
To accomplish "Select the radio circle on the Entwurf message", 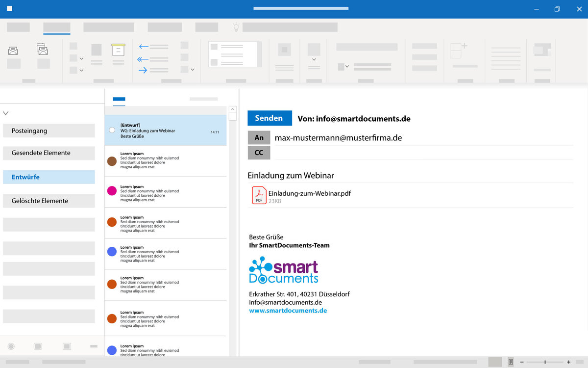I will coord(112,130).
